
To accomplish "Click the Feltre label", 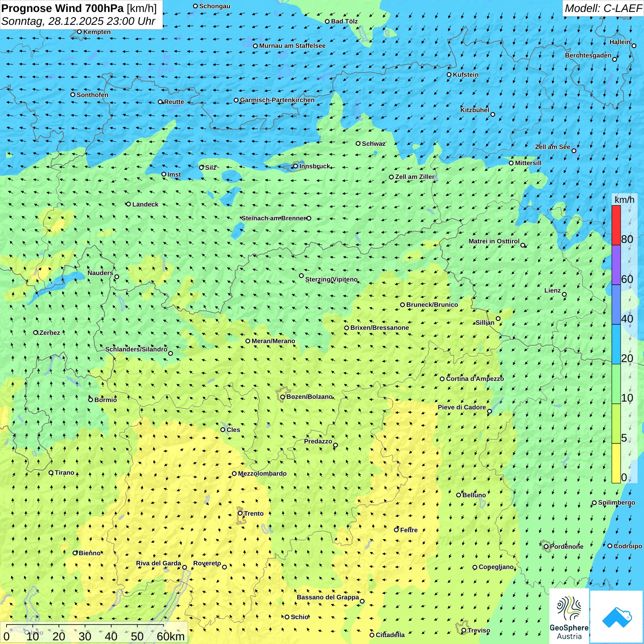I will (409, 530).
